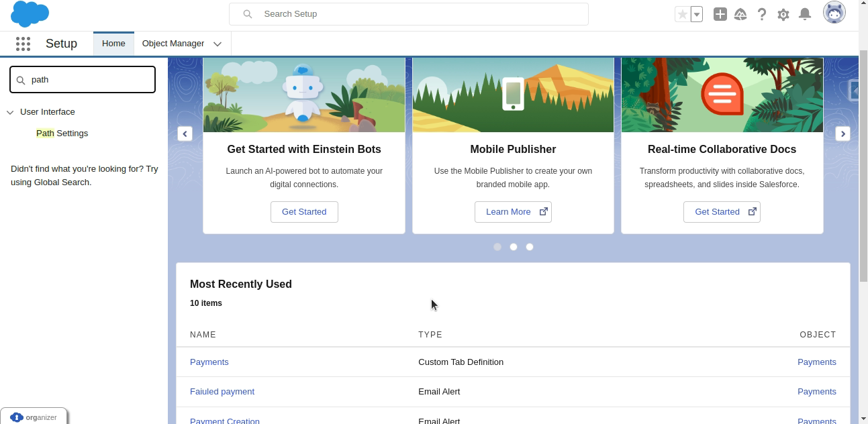868x424 pixels.
Task: Open the setup gear menu
Action: 783,14
